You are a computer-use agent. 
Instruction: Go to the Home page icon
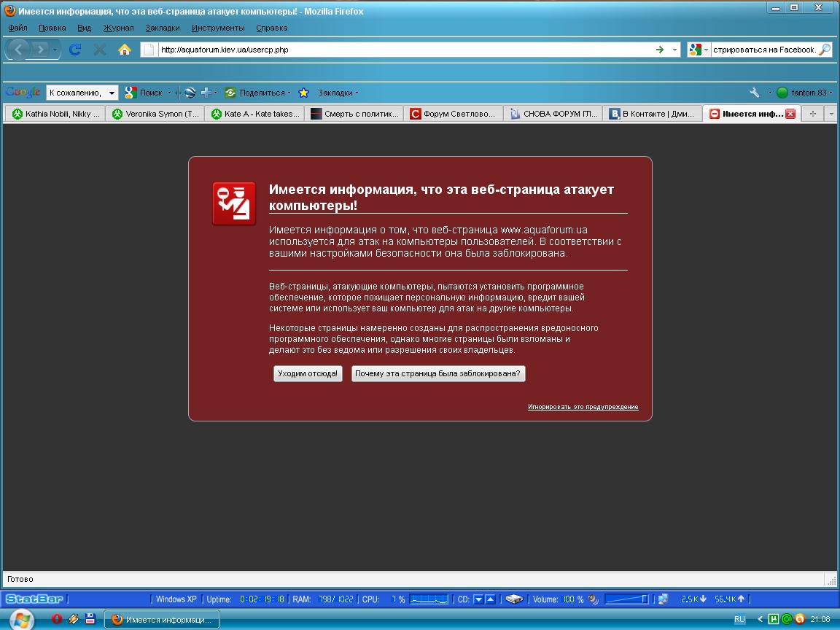coord(125,50)
